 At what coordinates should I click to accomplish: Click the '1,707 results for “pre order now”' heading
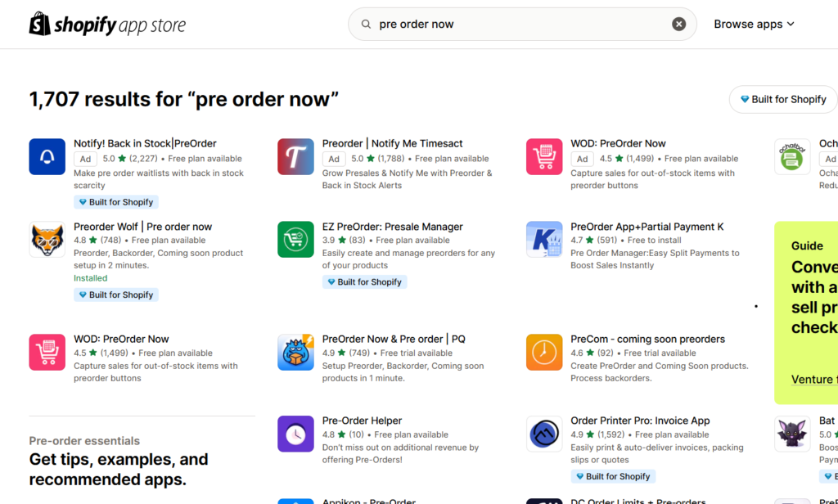184,100
